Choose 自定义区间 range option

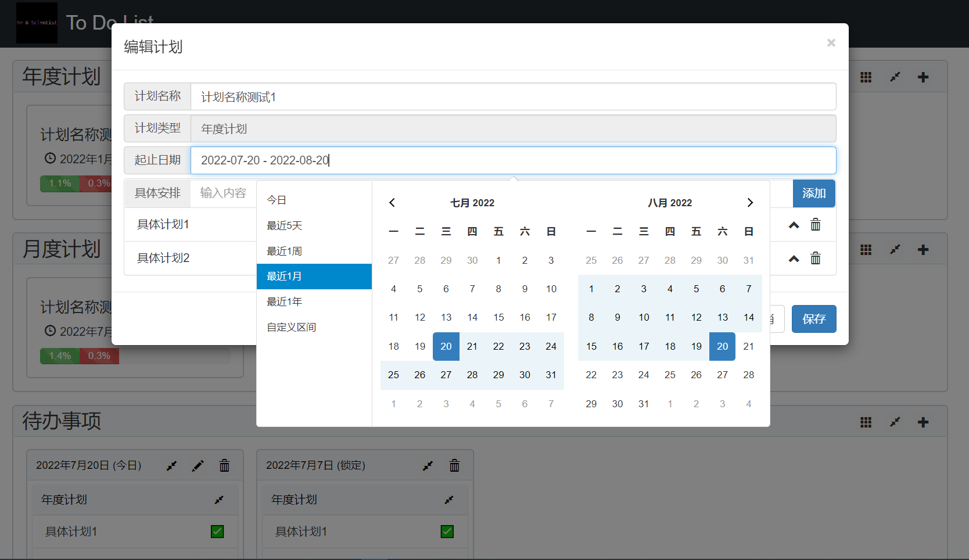click(292, 327)
